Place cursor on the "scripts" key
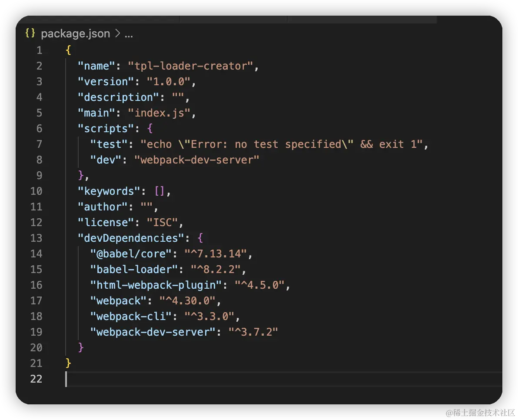The height and width of the screenshot is (420, 518). tap(103, 128)
